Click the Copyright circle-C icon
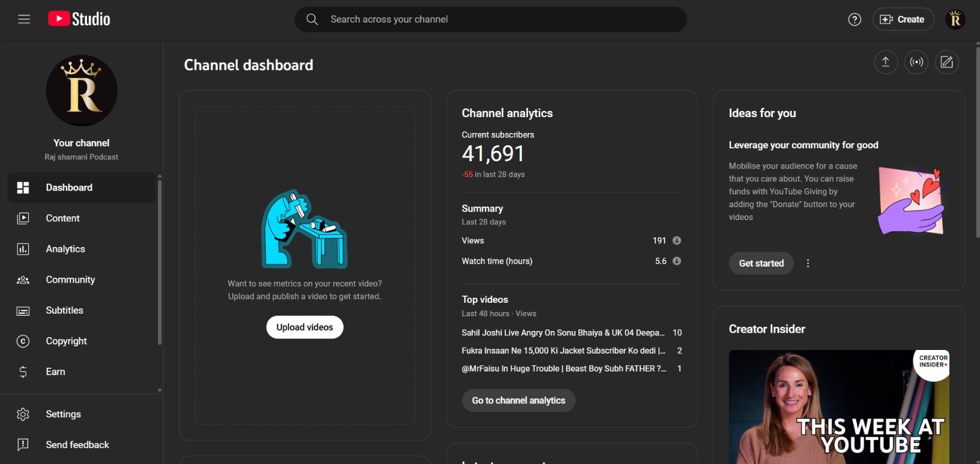The width and height of the screenshot is (980, 464). [23, 341]
